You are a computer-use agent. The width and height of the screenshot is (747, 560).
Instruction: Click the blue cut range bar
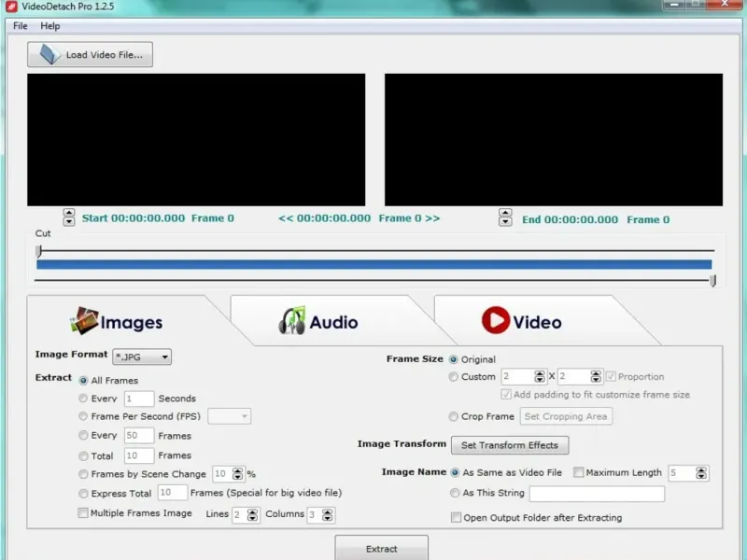(374, 265)
